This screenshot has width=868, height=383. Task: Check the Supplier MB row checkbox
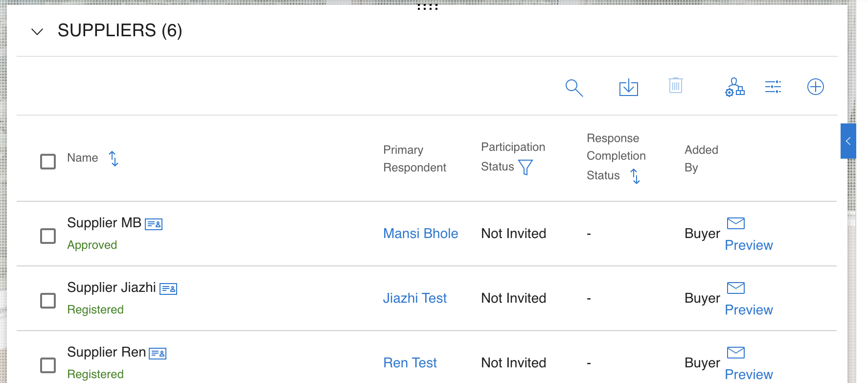(48, 236)
